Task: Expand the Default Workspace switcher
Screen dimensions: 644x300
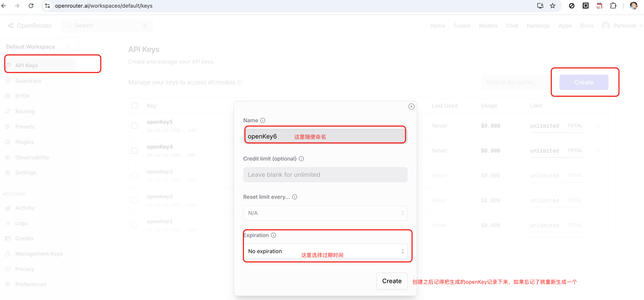Action: tap(37, 47)
